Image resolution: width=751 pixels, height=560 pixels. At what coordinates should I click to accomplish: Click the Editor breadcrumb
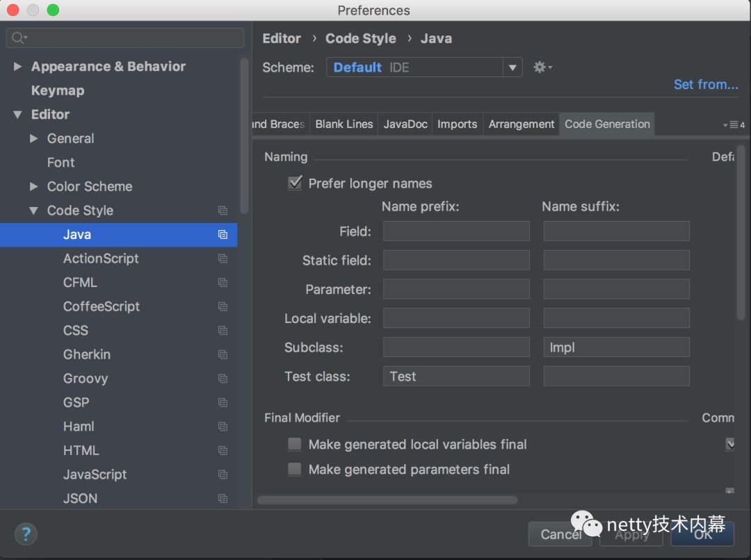(x=282, y=38)
